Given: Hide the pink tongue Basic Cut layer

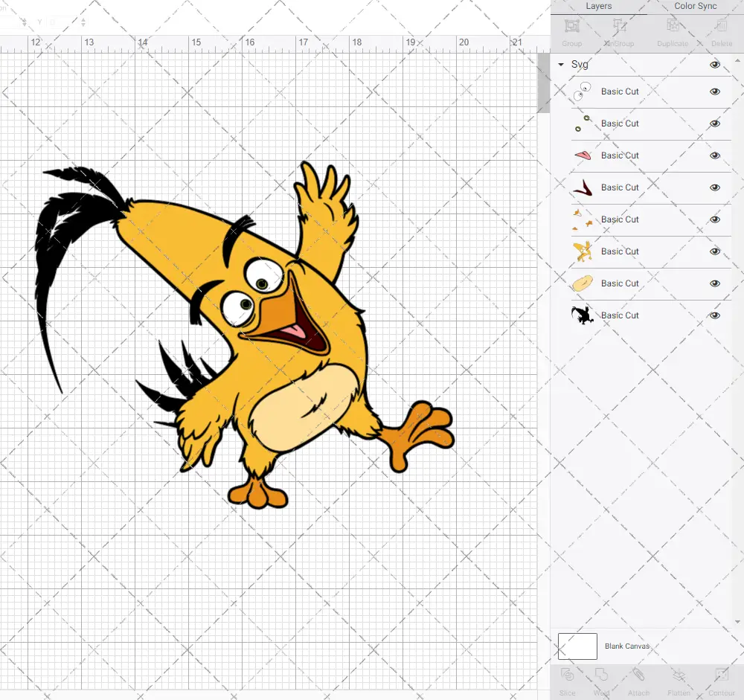Looking at the screenshot, I should [714, 155].
